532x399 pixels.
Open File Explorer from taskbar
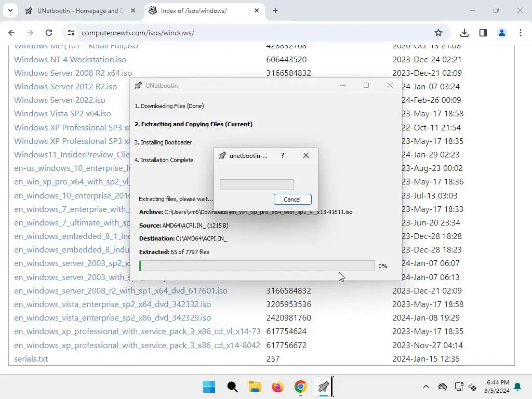pyautogui.click(x=255, y=387)
